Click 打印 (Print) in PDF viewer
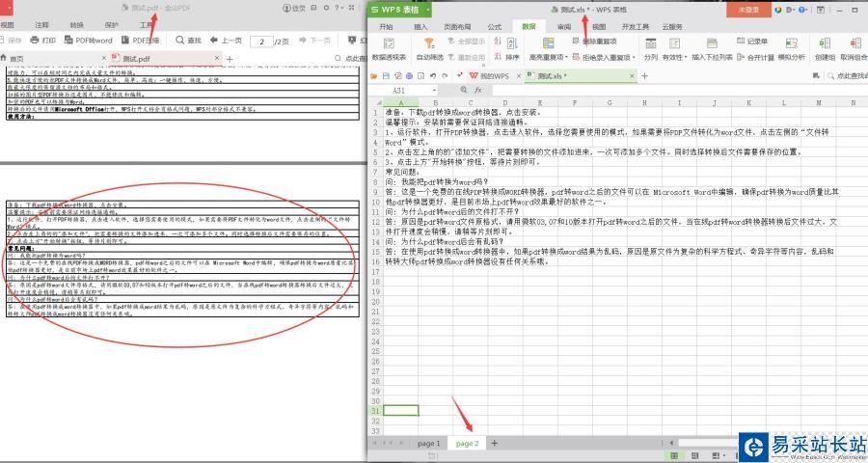 coord(43,41)
